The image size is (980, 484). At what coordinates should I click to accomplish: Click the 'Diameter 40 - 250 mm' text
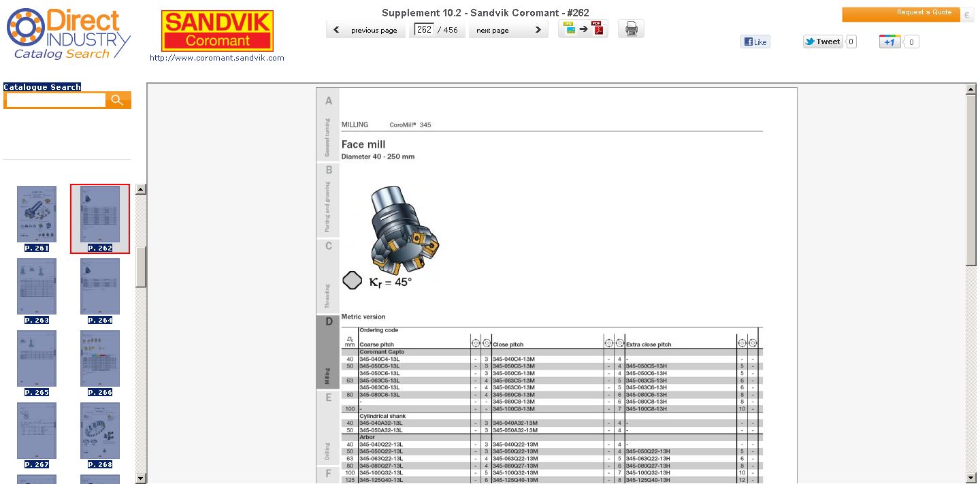pyautogui.click(x=378, y=157)
